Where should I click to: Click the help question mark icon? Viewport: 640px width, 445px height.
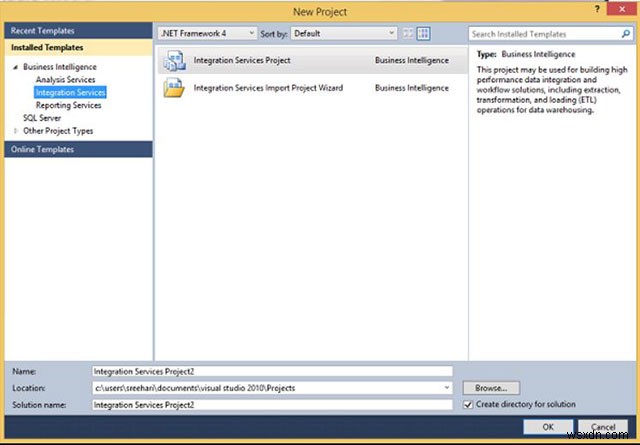pyautogui.click(x=597, y=9)
